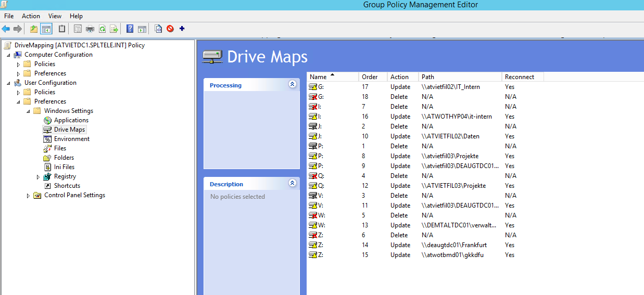
Task: Click the Processing panel title
Action: coord(225,85)
